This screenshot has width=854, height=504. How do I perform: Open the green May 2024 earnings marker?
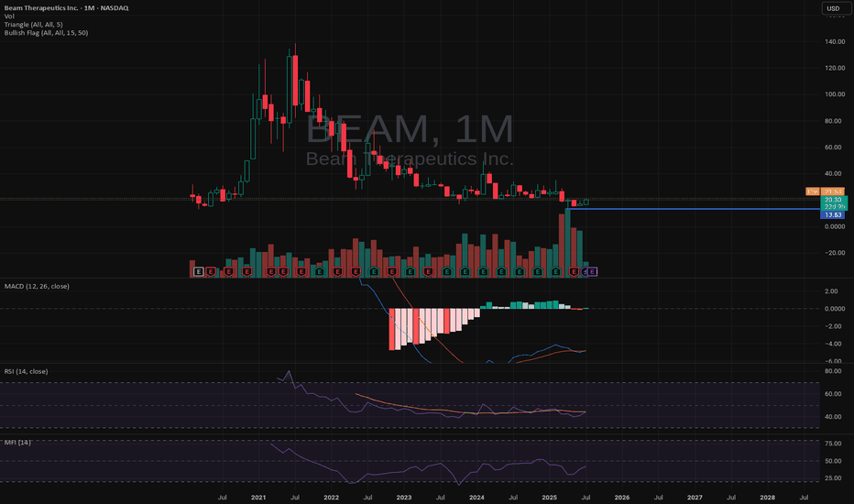[501, 271]
